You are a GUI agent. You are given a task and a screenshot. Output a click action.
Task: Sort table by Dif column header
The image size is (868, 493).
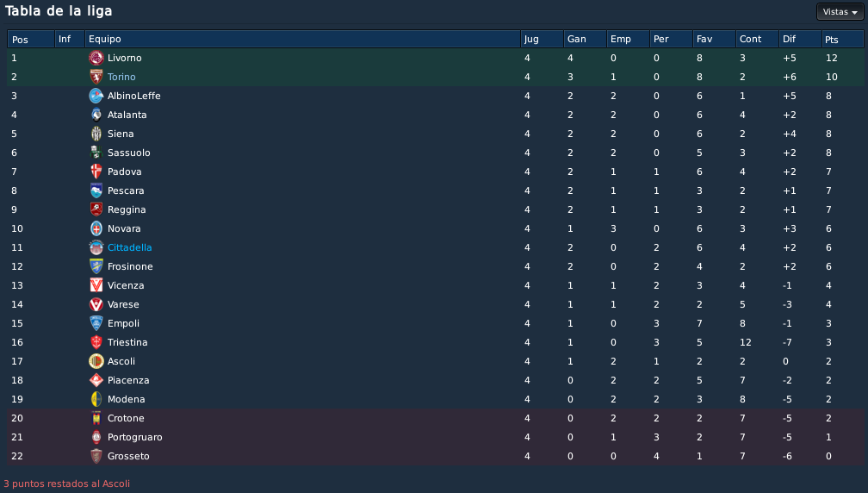(x=800, y=39)
